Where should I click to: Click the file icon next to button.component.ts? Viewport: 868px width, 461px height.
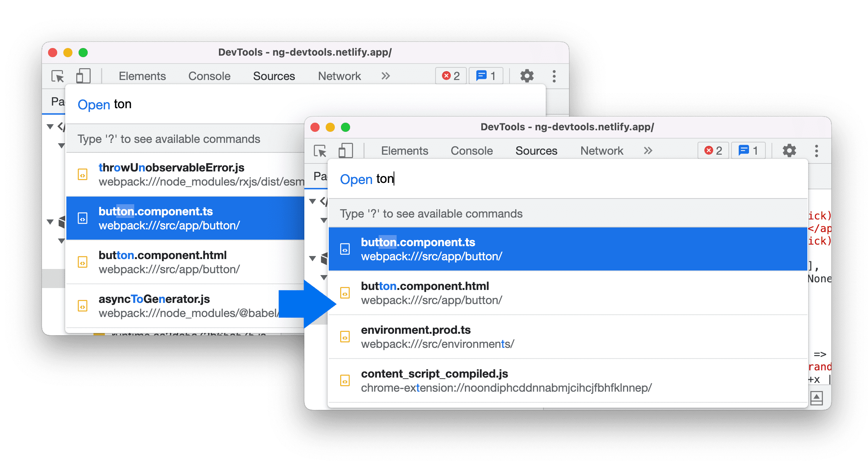[345, 249]
